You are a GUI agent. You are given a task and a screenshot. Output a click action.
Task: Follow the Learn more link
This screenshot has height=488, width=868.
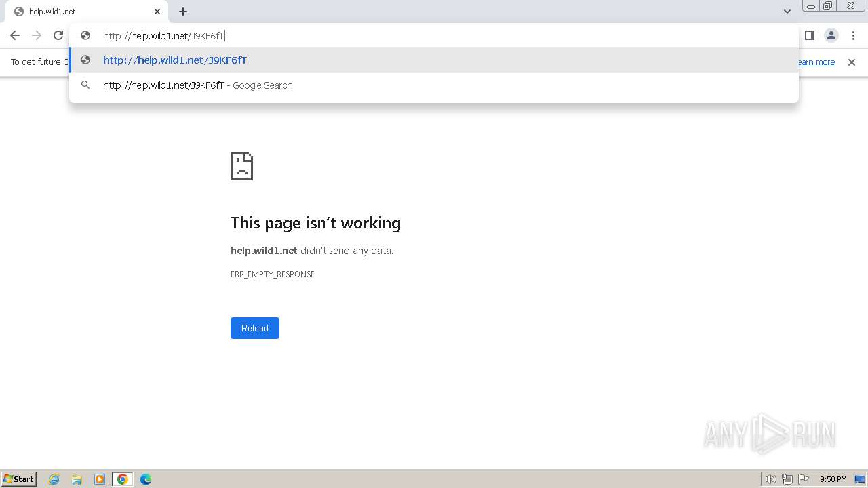pos(816,62)
